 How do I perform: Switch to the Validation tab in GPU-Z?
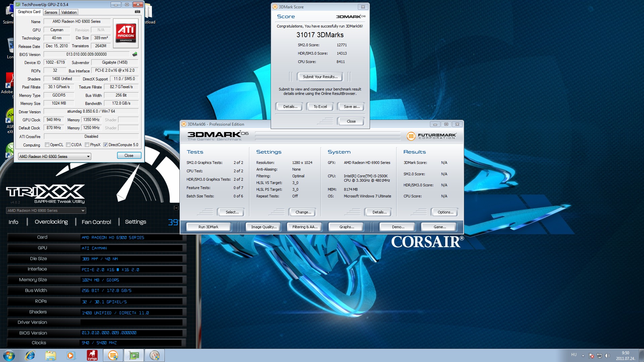click(69, 12)
